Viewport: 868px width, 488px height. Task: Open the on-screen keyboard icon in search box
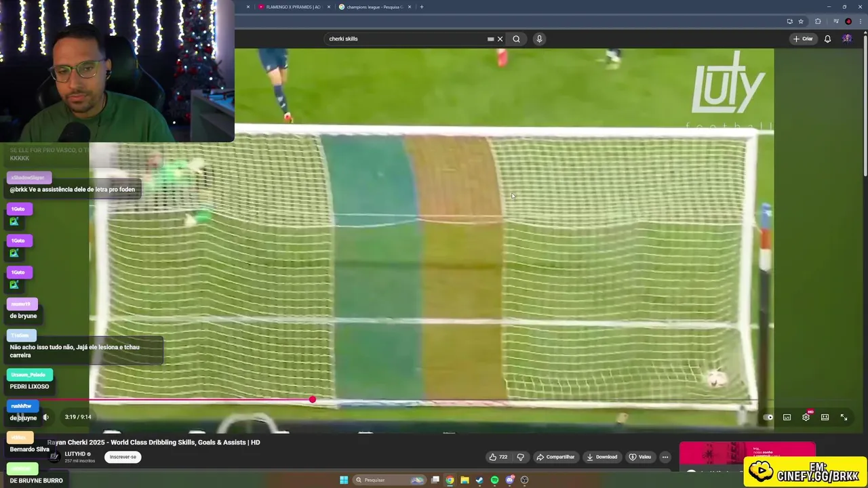[490, 39]
